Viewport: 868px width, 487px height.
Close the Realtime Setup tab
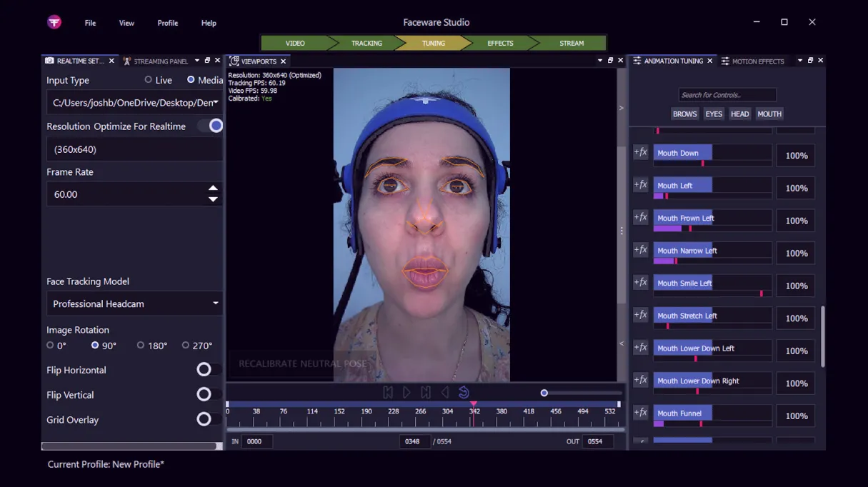coord(111,61)
